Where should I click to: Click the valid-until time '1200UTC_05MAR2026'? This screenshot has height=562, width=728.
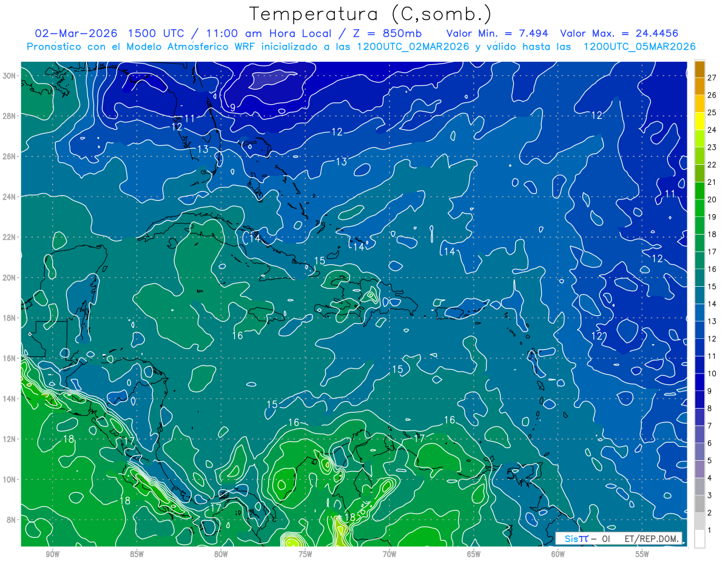click(x=639, y=47)
